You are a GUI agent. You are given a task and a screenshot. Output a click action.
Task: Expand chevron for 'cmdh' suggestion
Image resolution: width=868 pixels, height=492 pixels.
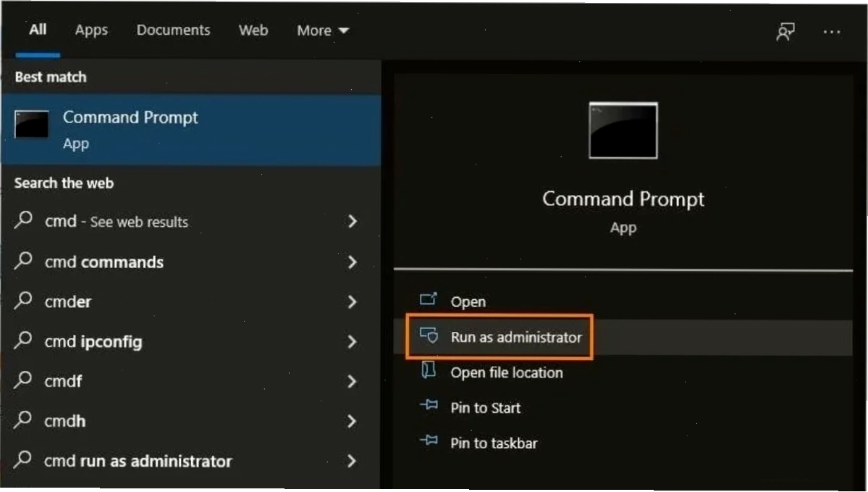352,422
